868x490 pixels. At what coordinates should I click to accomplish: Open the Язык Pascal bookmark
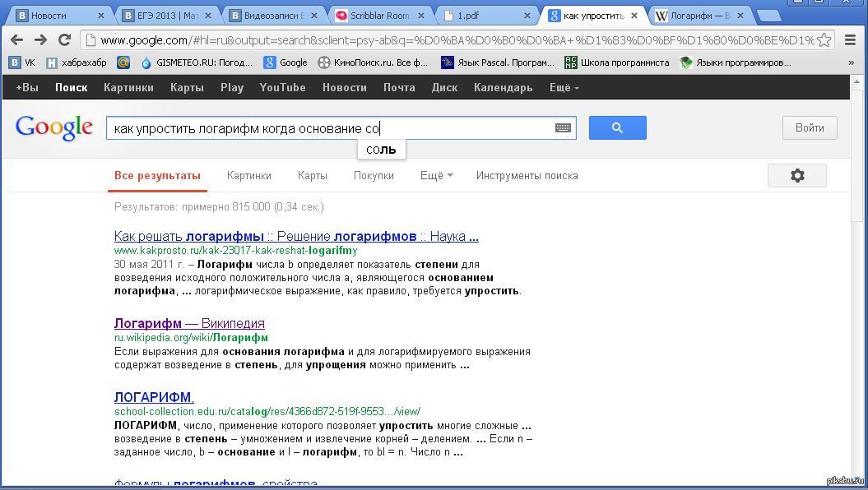[498, 62]
